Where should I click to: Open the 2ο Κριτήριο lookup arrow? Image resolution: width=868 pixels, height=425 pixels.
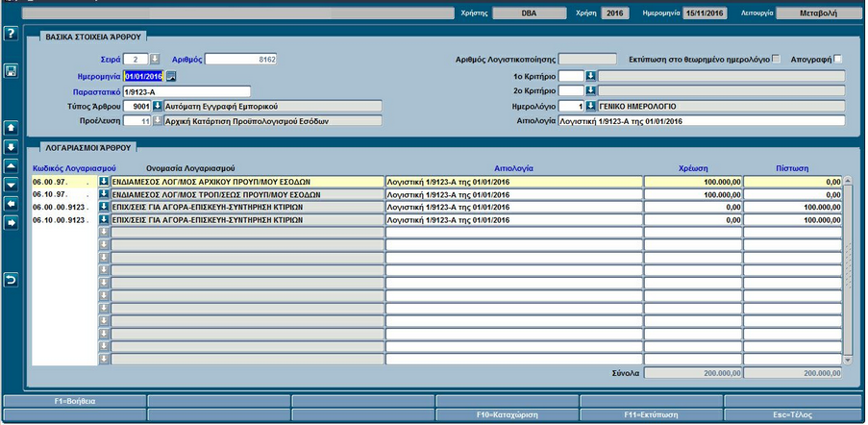pos(590,90)
